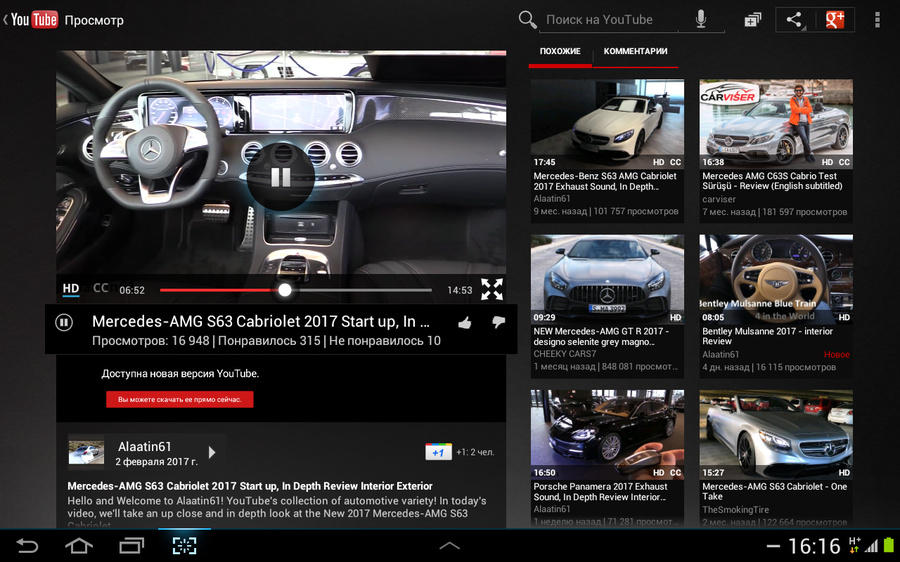Open Mercedes AMG C63S Cabrio Test thumbnail
The height and width of the screenshot is (562, 900).
pos(776,123)
